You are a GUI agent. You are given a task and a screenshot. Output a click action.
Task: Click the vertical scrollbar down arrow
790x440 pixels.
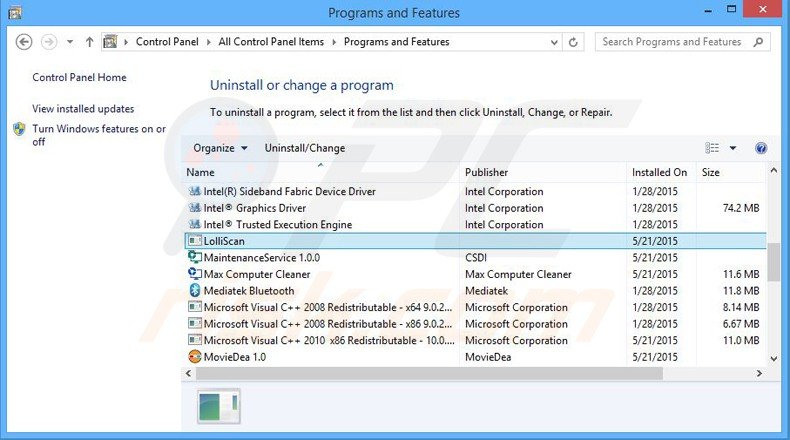(x=773, y=358)
